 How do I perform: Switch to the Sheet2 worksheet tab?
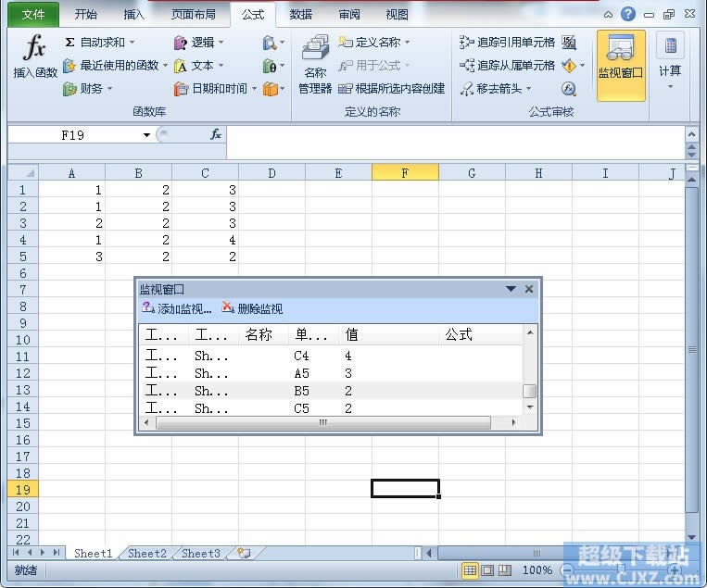point(147,553)
